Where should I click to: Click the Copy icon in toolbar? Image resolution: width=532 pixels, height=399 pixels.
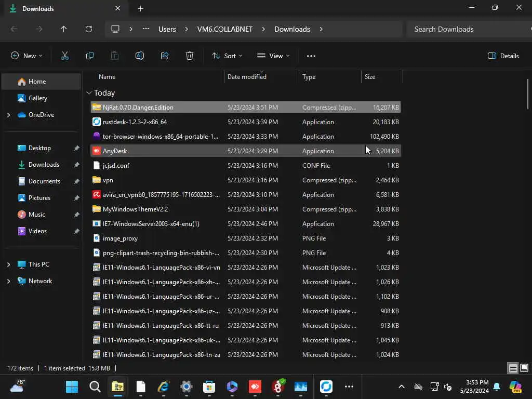tap(89, 56)
